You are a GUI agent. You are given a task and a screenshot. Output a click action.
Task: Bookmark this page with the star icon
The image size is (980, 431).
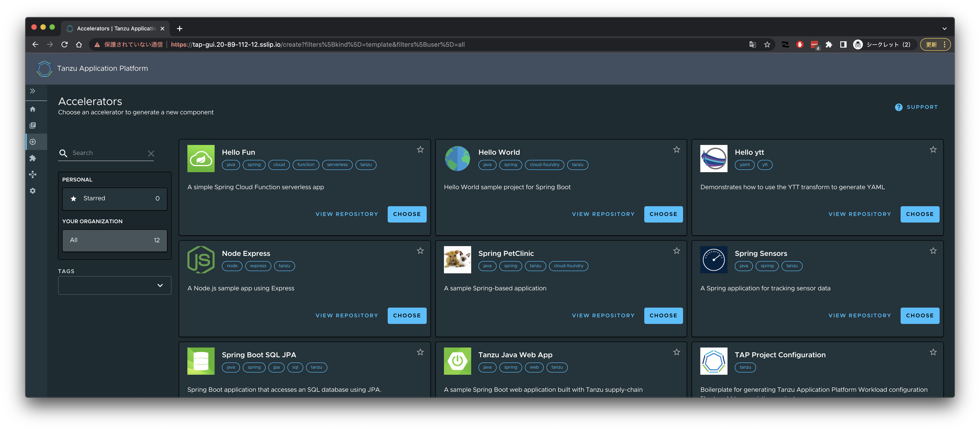pos(767,44)
